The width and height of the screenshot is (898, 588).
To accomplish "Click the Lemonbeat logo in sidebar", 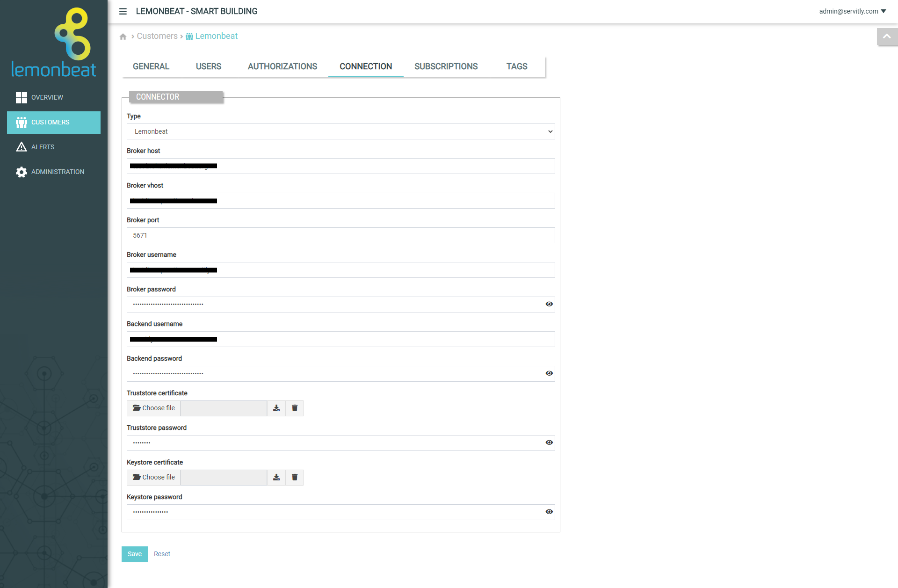I will point(54,43).
